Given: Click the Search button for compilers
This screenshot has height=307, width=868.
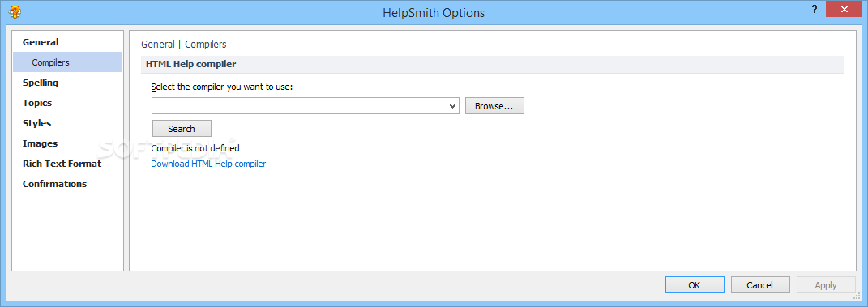Looking at the screenshot, I should 182,128.
